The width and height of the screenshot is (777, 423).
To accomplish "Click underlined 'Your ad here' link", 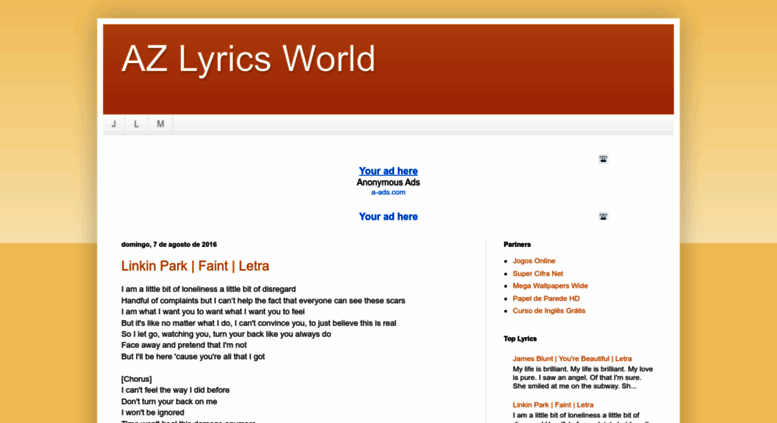I will click(x=388, y=171).
